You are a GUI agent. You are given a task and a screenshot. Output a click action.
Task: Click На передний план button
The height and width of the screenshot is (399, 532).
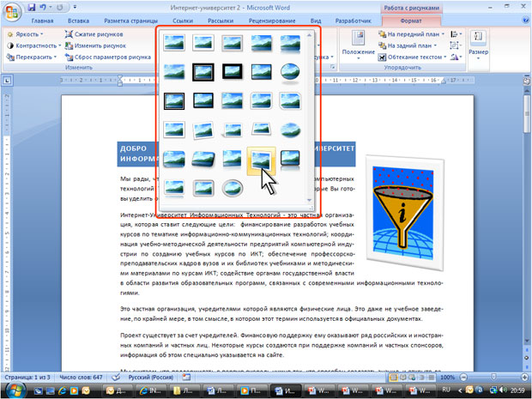point(411,34)
